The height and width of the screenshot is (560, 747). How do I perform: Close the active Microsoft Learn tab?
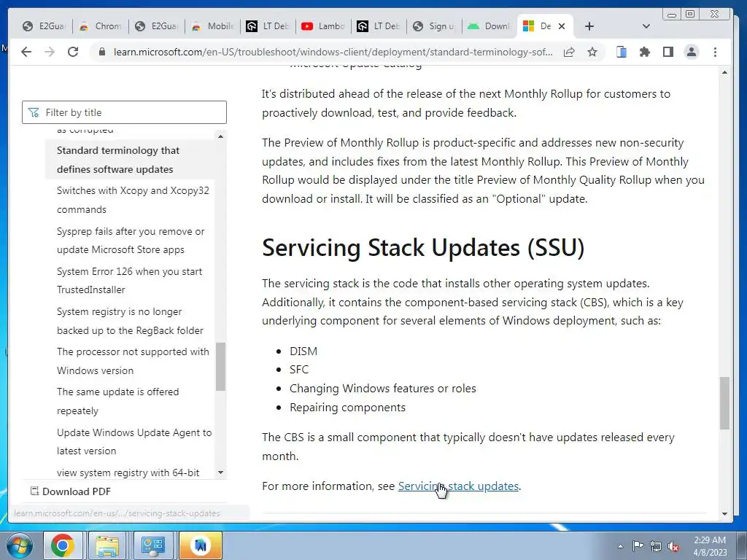tap(562, 26)
